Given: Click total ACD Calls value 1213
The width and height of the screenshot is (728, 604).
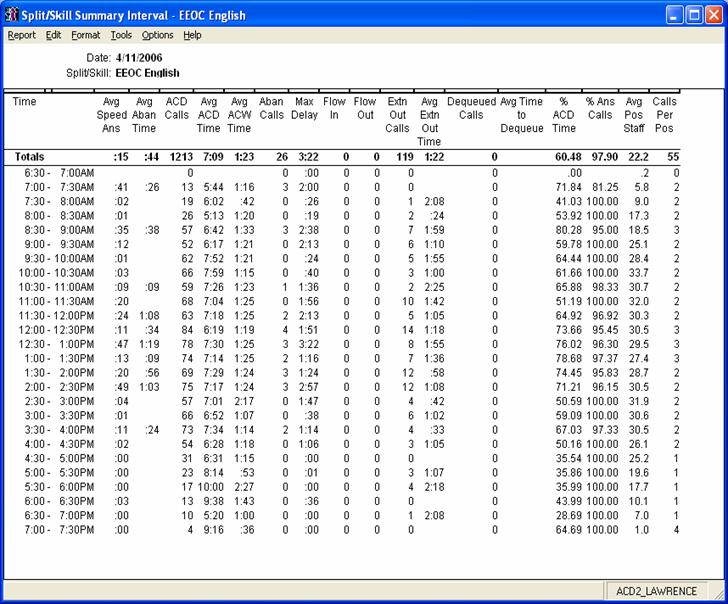Looking at the screenshot, I should point(181,157).
